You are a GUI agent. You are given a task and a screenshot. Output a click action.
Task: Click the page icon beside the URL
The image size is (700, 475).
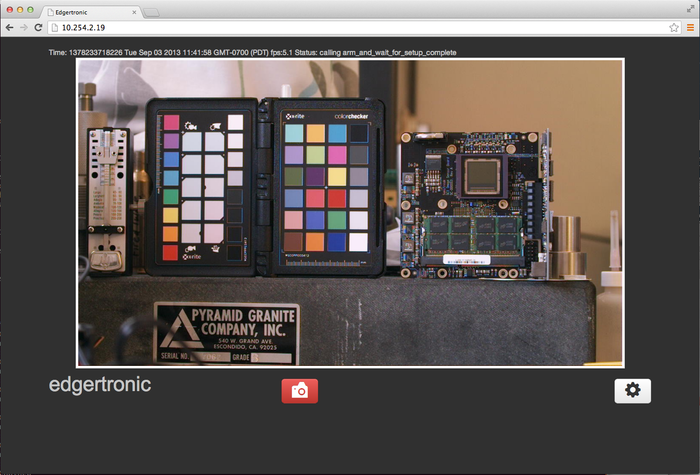(x=54, y=28)
